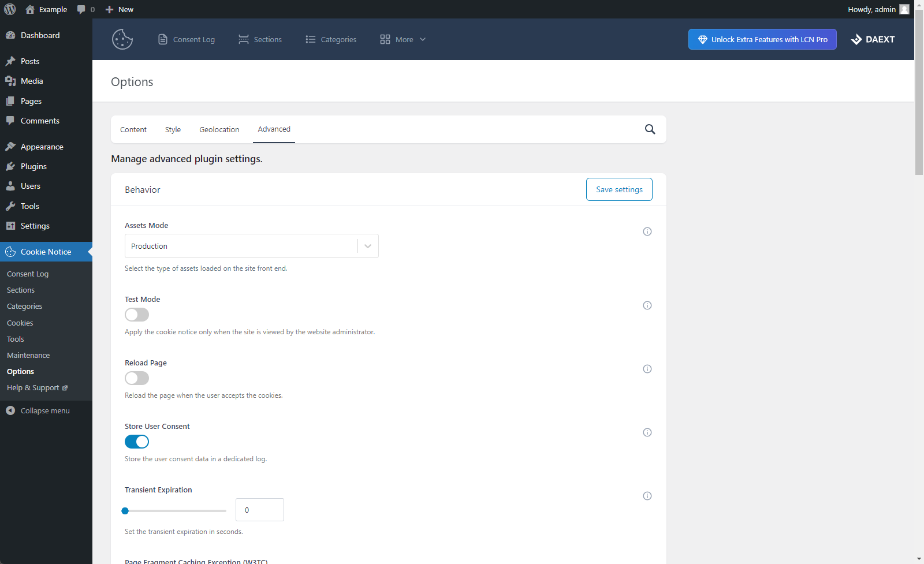
Task: Click the More grid icon
Action: [385, 39]
